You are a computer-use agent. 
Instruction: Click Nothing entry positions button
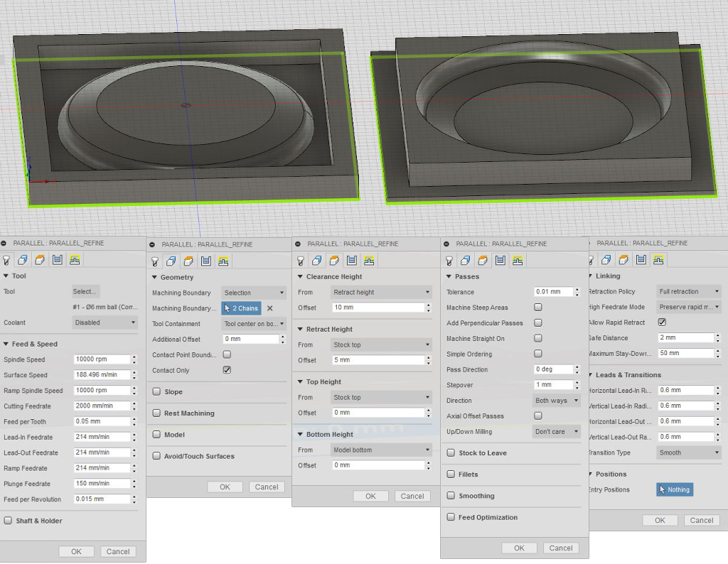coord(675,490)
